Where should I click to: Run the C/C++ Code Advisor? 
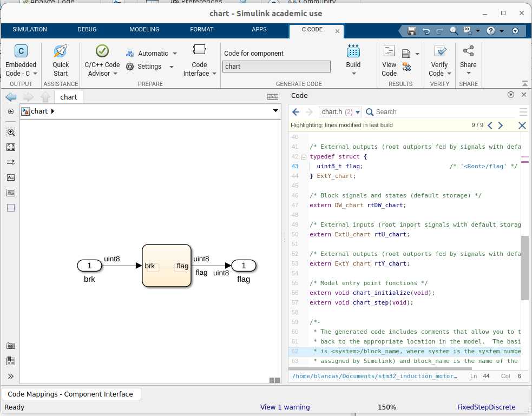pyautogui.click(x=102, y=61)
